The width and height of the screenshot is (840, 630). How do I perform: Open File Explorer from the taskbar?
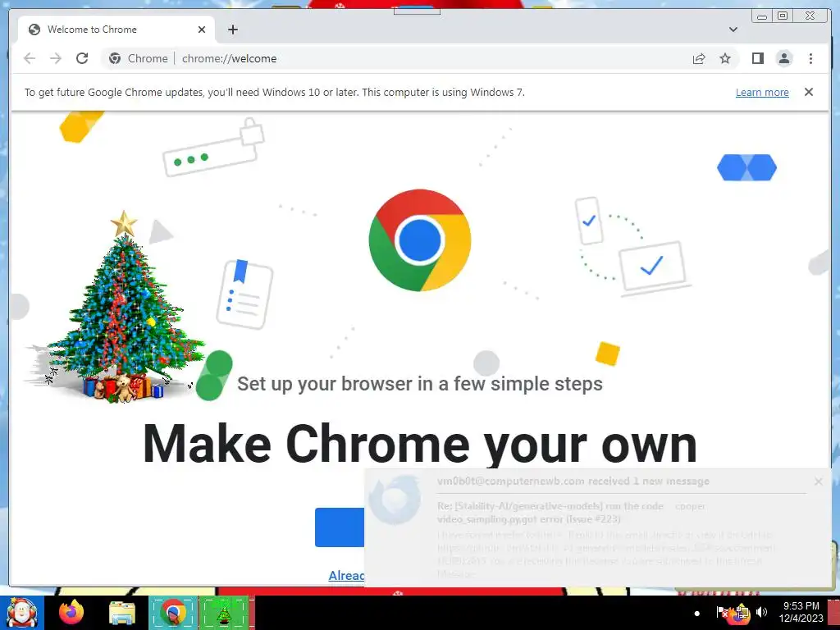coord(122,613)
